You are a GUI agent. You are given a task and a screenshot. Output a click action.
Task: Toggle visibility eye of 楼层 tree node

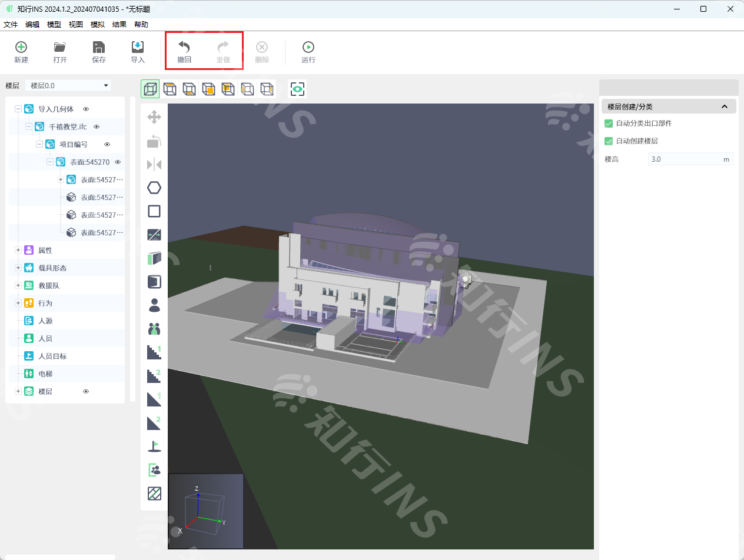[86, 391]
